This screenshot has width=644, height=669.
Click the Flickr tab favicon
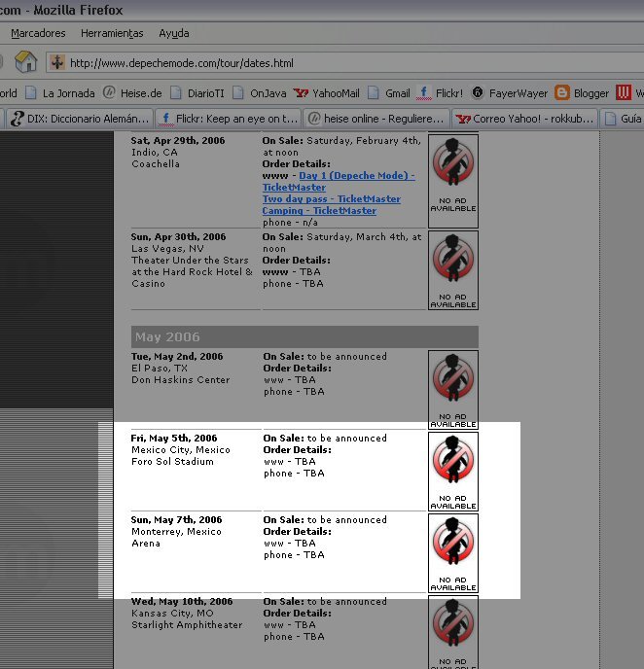pos(165,119)
